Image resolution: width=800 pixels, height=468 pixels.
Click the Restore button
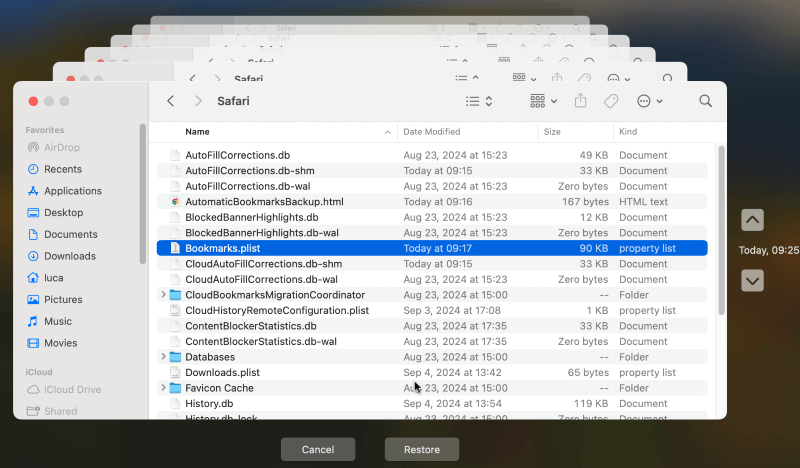(x=422, y=450)
